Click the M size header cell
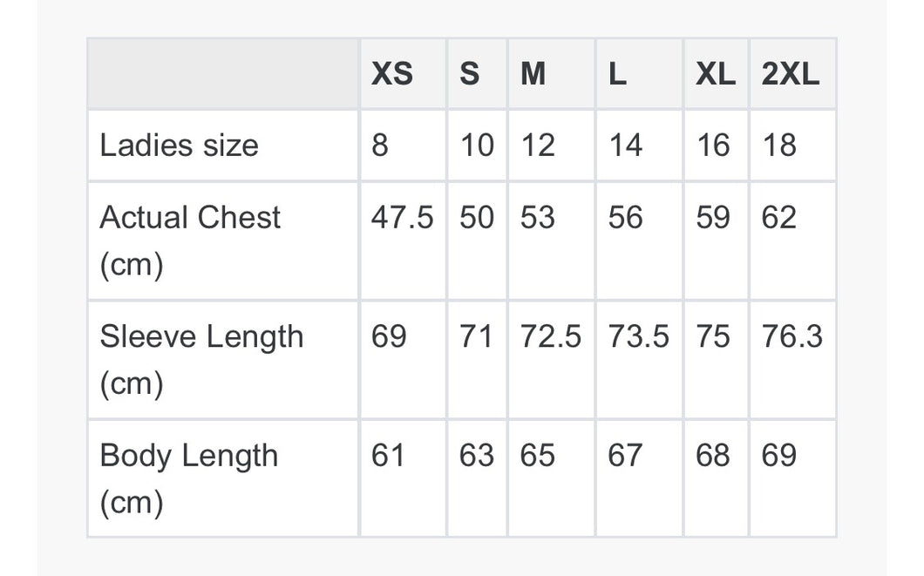Image resolution: width=924 pixels, height=576 pixels. pyautogui.click(x=551, y=74)
